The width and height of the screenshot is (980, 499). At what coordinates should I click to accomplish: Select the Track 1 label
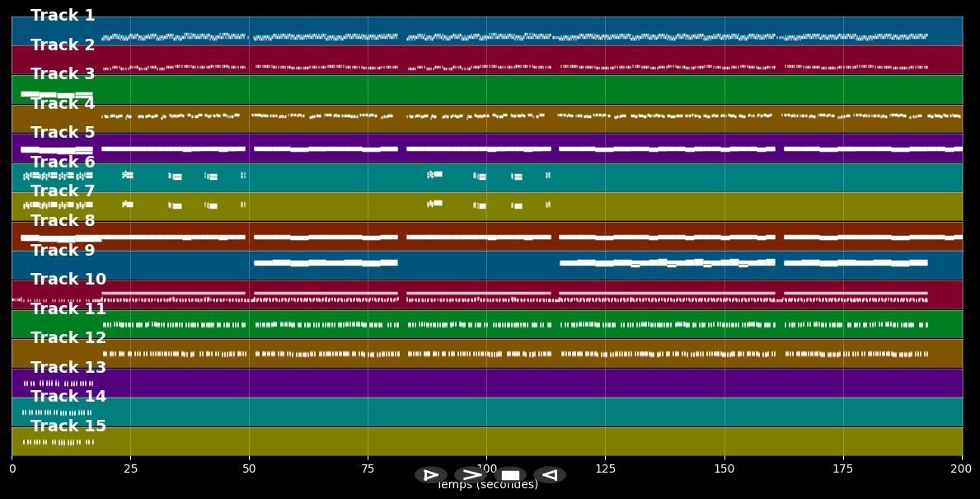pyautogui.click(x=63, y=16)
